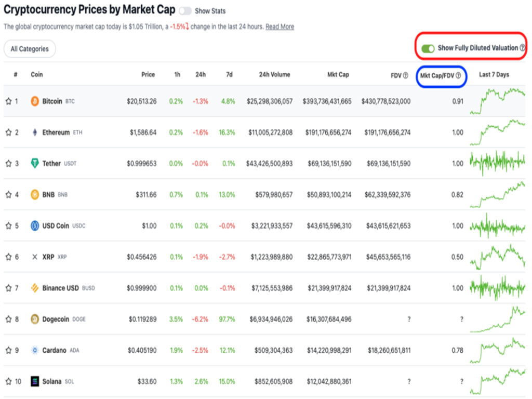Image resolution: width=532 pixels, height=399 pixels.
Task: Click the Bitcoin coin logo icon
Action: [x=35, y=101]
